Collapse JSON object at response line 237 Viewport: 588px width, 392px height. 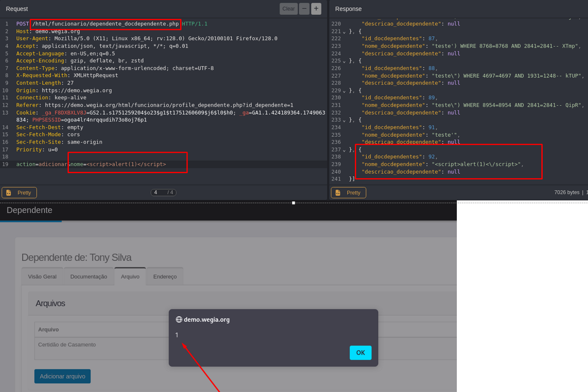[344, 150]
